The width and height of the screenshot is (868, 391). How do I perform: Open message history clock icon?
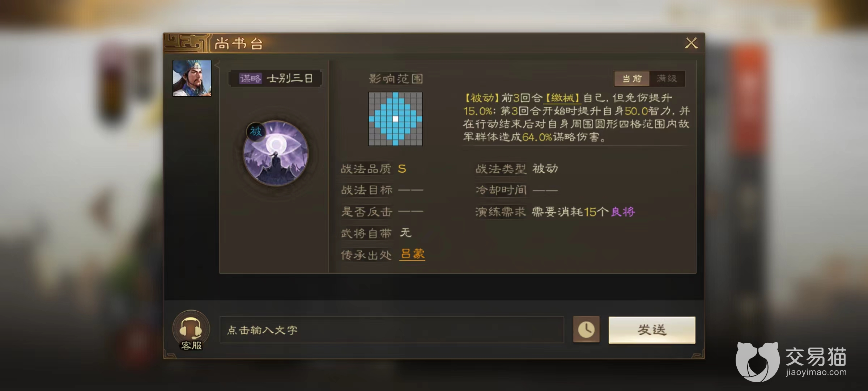tap(586, 329)
